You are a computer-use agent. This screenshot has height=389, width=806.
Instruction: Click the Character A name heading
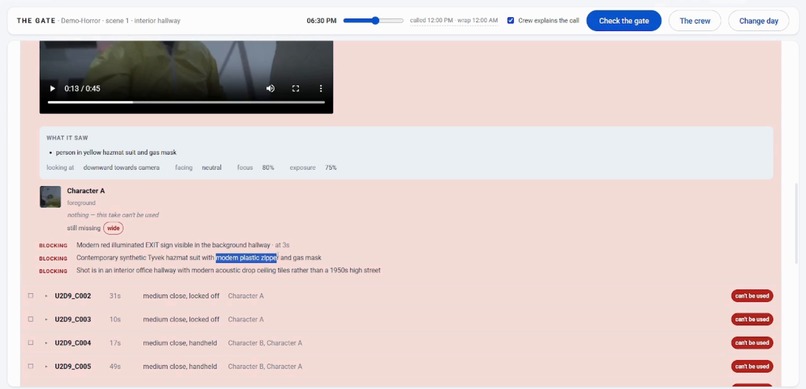[86, 191]
